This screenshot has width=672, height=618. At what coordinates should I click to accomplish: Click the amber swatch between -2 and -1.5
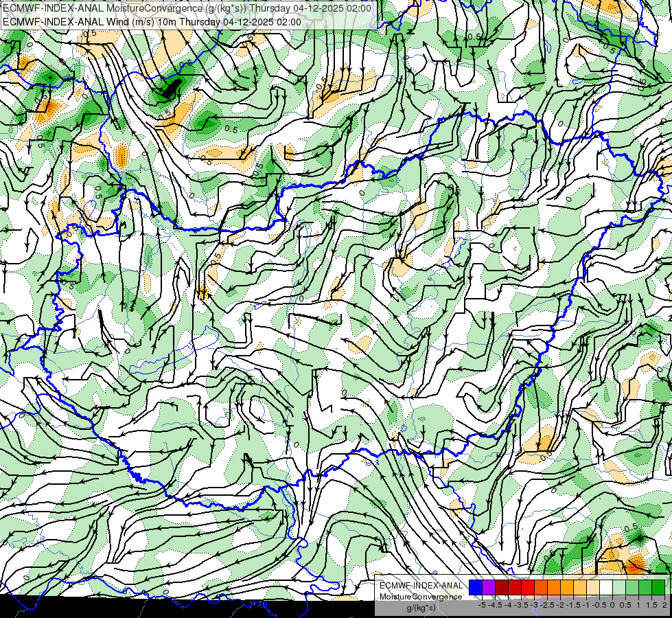point(567,587)
